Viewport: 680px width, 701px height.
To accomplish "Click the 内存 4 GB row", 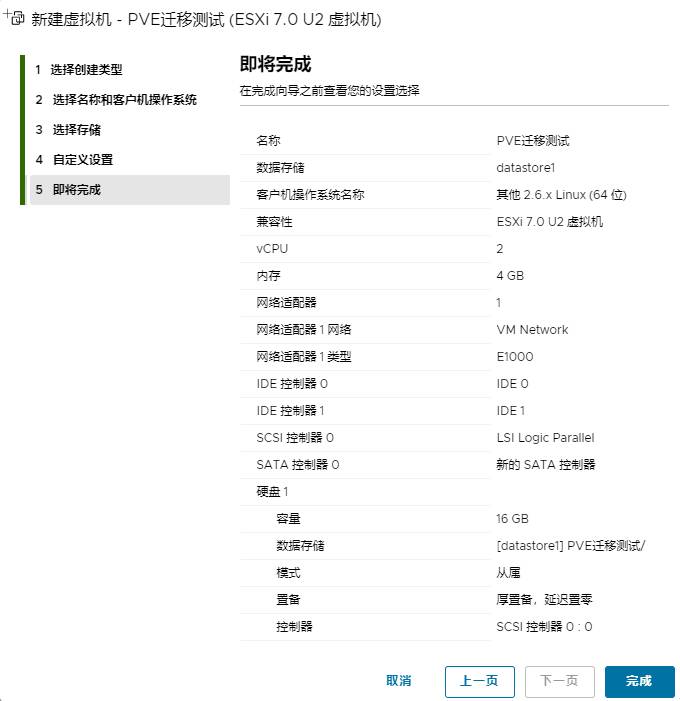I will [x=454, y=276].
